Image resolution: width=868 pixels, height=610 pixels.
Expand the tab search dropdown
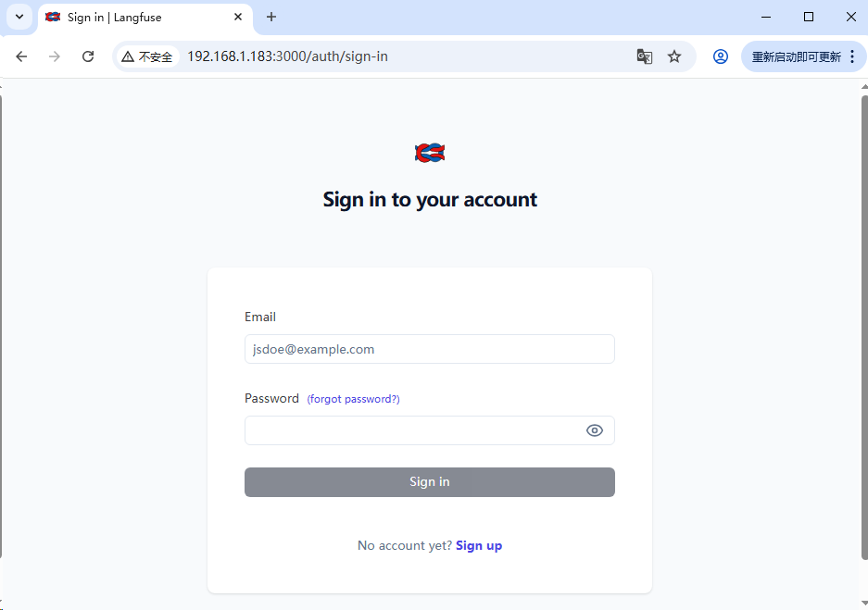(x=19, y=17)
